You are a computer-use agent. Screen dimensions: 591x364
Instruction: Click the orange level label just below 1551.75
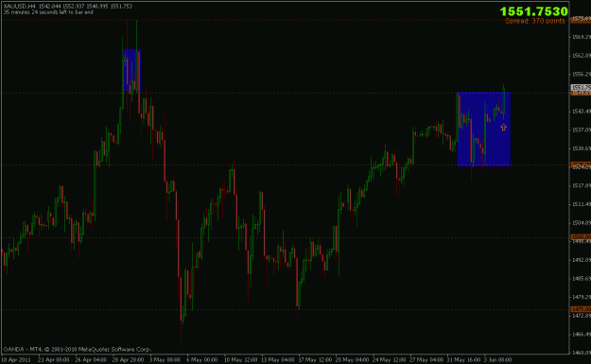tap(581, 93)
